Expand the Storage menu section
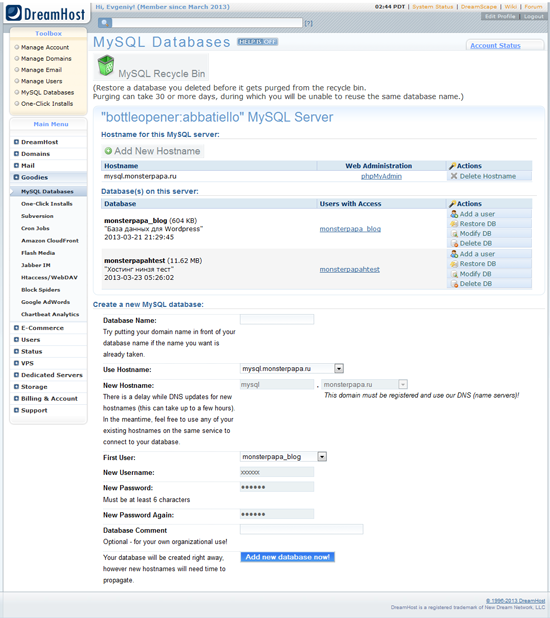 (17, 387)
